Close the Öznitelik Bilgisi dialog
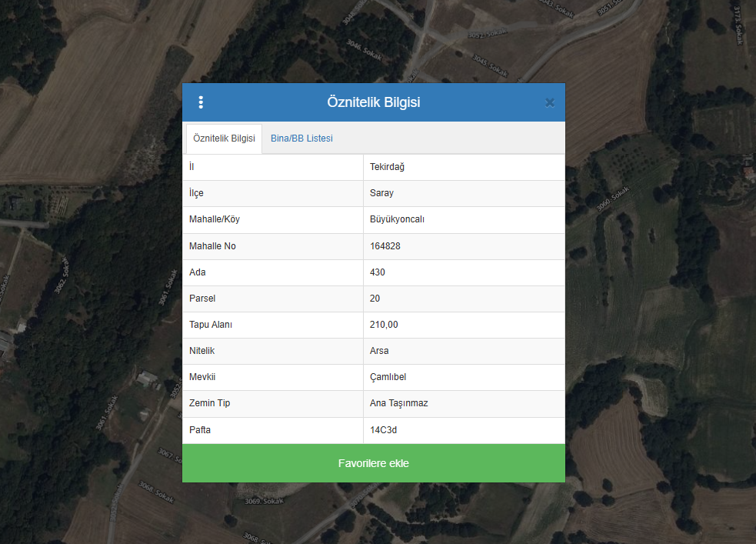 (x=549, y=102)
